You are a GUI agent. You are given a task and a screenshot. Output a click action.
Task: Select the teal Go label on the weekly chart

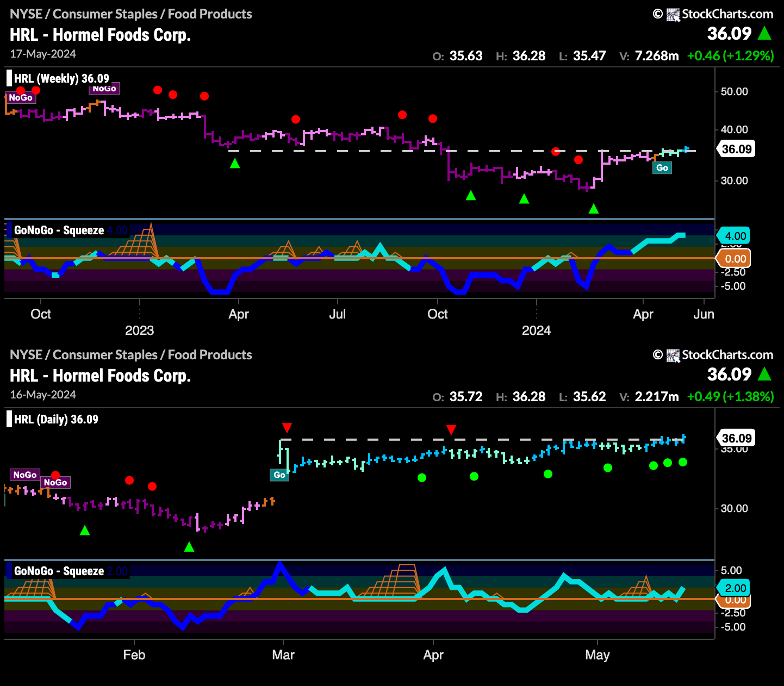662,167
